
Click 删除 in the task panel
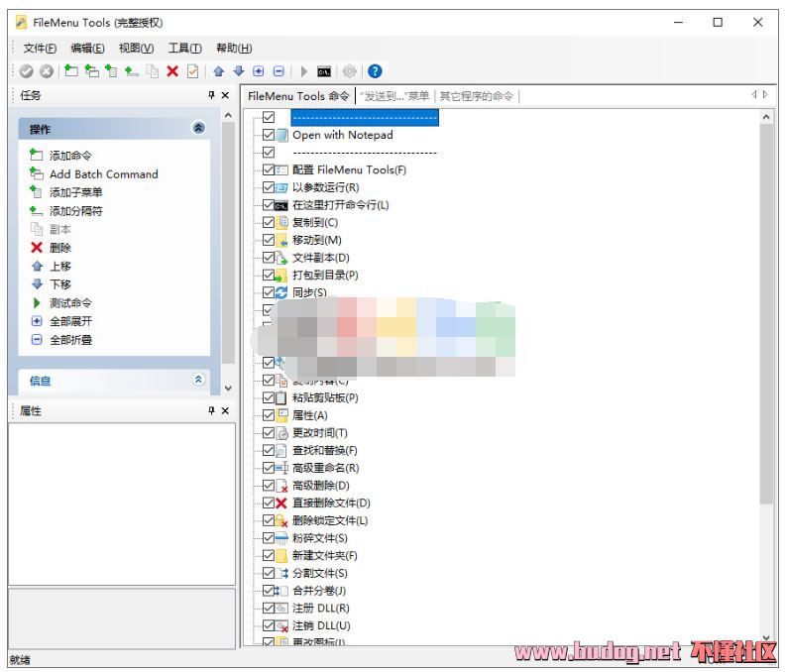[x=60, y=248]
